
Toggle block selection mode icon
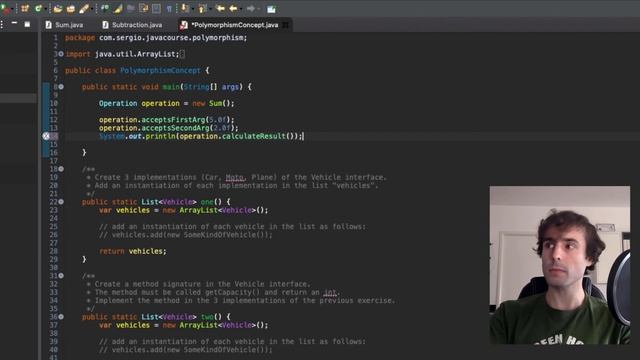click(156, 8)
